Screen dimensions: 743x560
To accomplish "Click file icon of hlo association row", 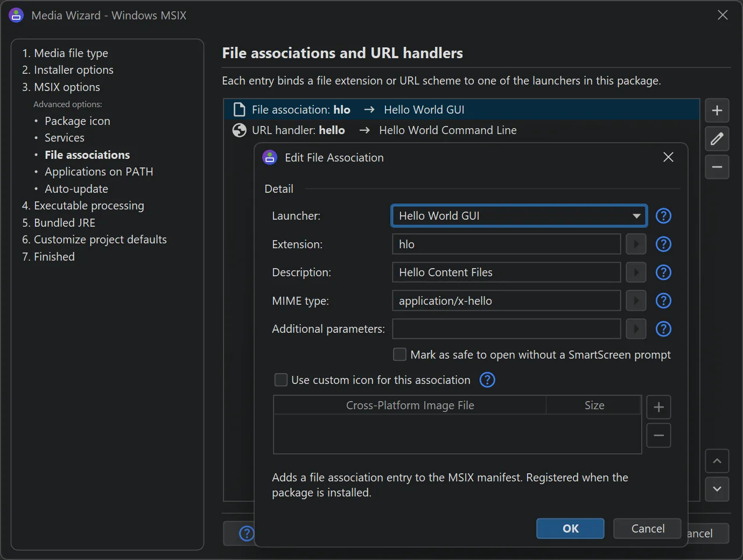I will click(x=239, y=110).
